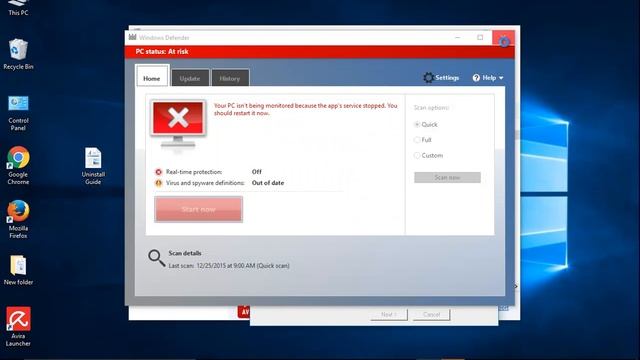The image size is (640, 360).
Task: Switch to the Update tab
Action: 190,78
